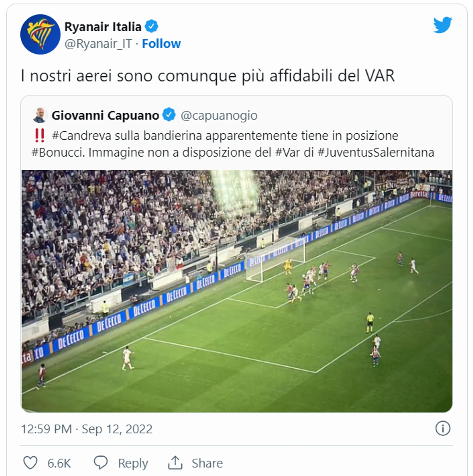The image size is (473, 476).
Task: Like the tweet with heart icon
Action: (30, 463)
